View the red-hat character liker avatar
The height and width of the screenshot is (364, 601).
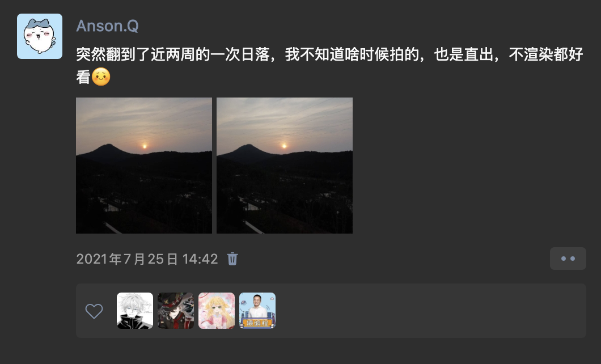176,311
